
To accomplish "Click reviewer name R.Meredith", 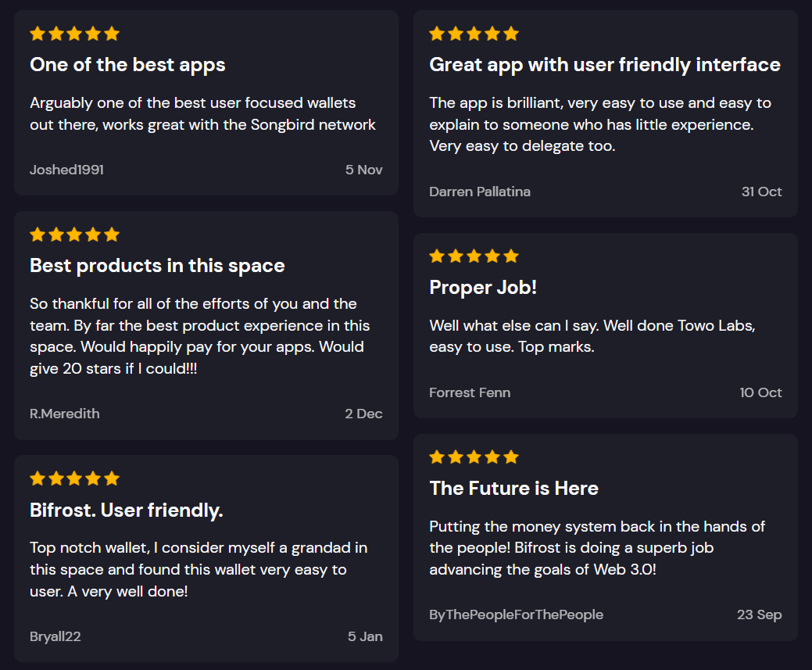I will [65, 414].
